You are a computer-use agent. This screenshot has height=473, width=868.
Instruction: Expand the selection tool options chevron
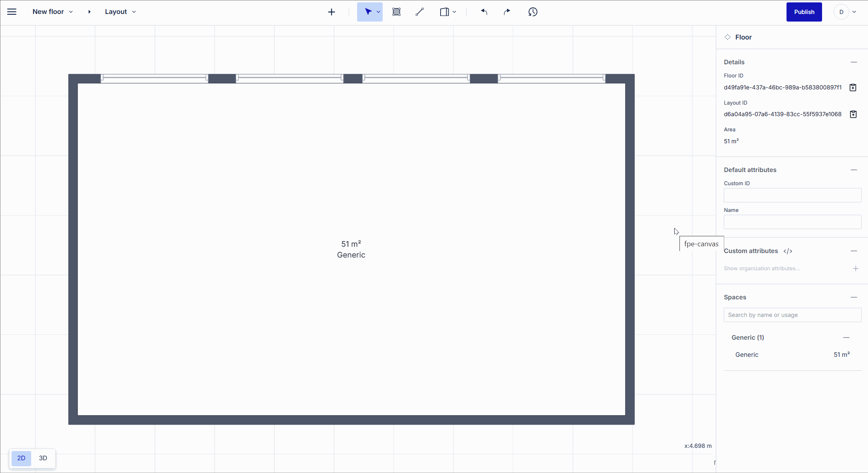point(378,12)
